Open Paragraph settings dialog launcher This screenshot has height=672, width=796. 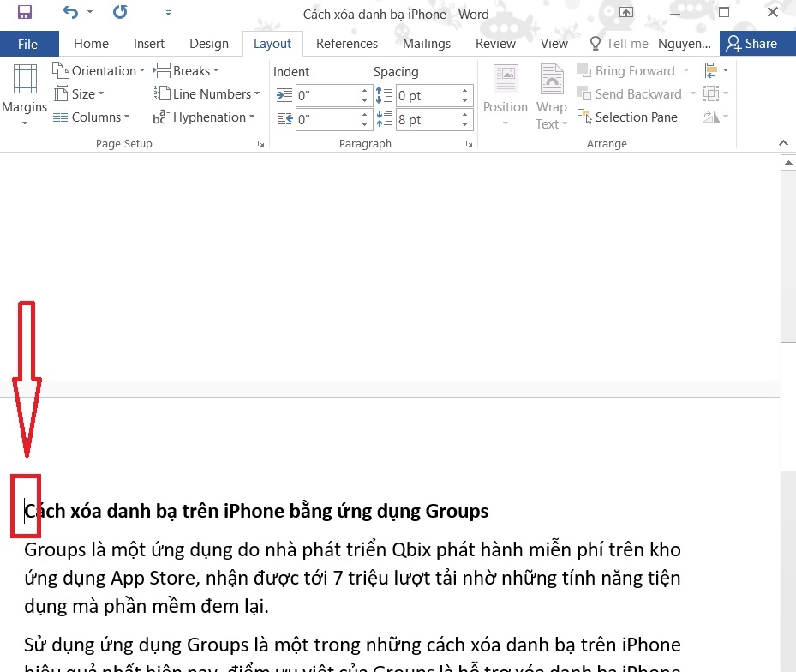pos(469,144)
